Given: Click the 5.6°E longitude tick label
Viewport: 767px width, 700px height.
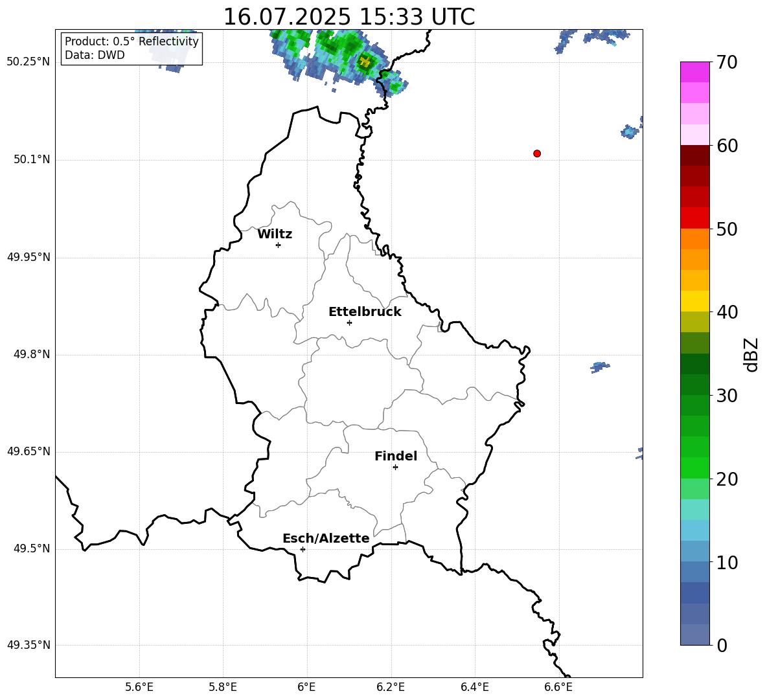Looking at the screenshot, I should click(139, 687).
